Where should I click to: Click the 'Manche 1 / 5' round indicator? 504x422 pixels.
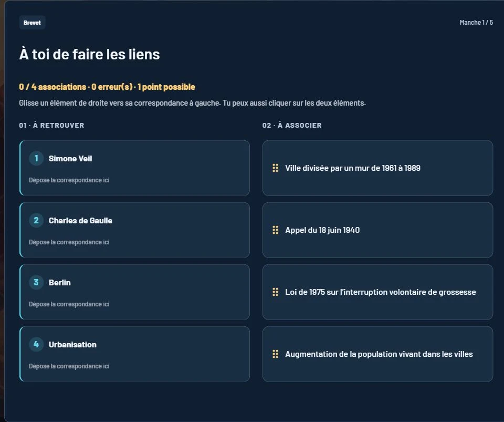coord(476,23)
